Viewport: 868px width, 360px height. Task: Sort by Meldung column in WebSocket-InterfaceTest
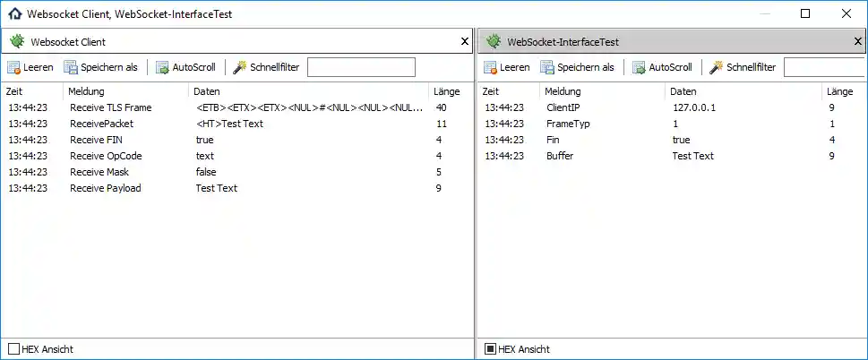(603, 91)
